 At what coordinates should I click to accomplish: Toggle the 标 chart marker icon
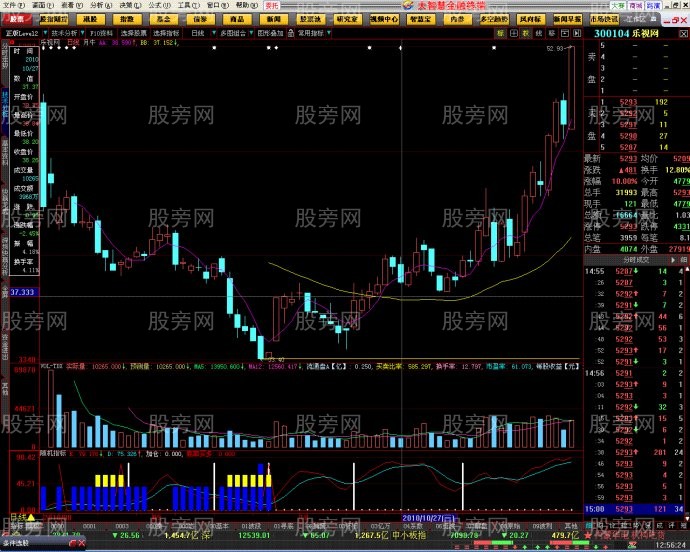point(500,33)
